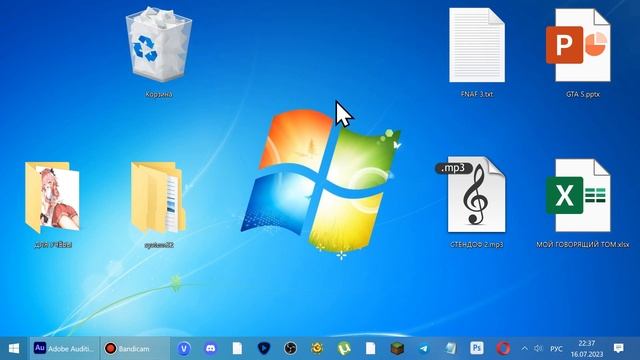Viewport: 640px width, 360px height.
Task: Open Photoshop from the taskbar
Action: point(477,349)
